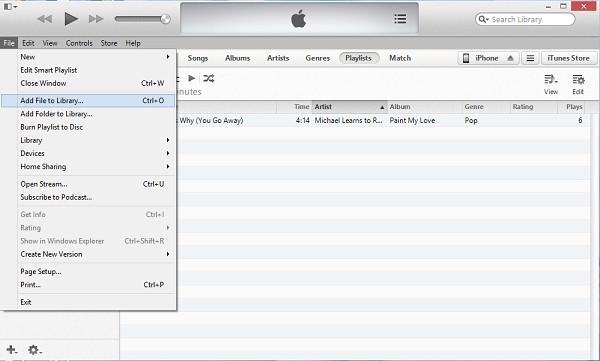Open the Store menu
Viewport: 600px width, 361px height.
pyautogui.click(x=109, y=43)
